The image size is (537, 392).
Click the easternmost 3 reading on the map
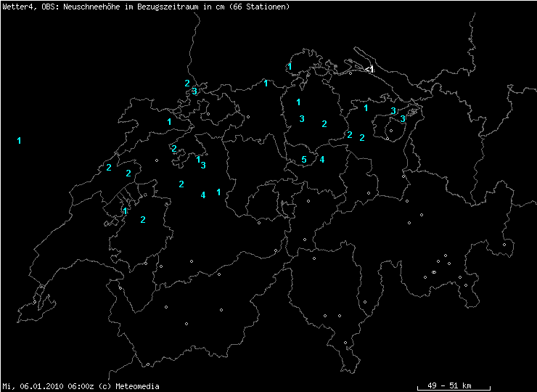403,118
